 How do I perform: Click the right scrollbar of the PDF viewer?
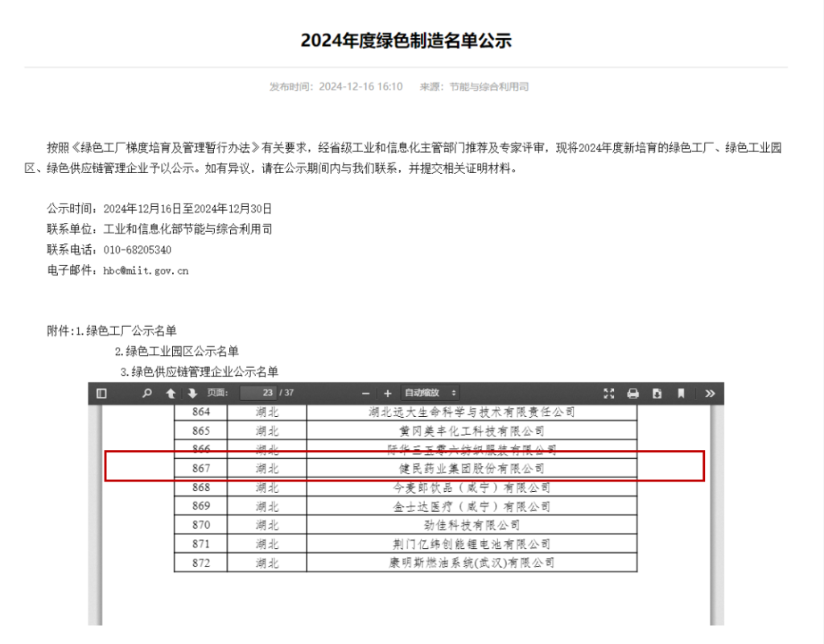717,515
